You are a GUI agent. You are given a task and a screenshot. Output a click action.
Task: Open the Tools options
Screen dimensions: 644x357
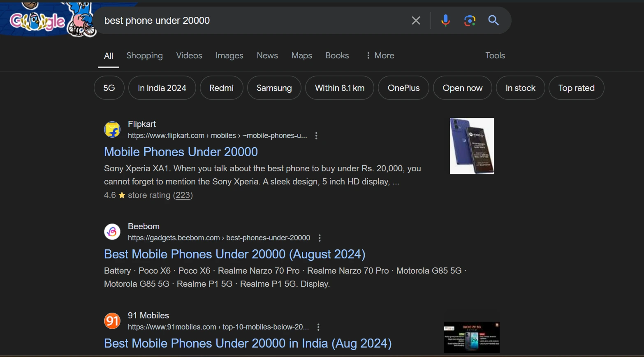(x=495, y=55)
